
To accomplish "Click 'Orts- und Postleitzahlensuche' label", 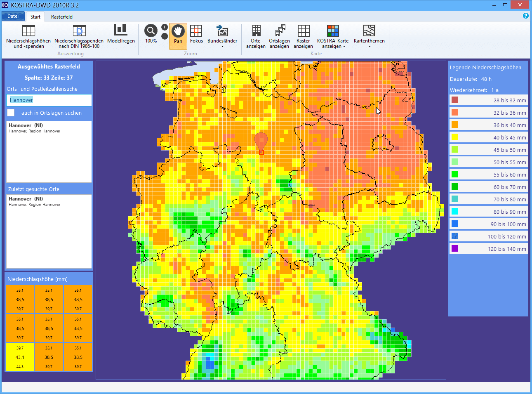I will 42,89.
